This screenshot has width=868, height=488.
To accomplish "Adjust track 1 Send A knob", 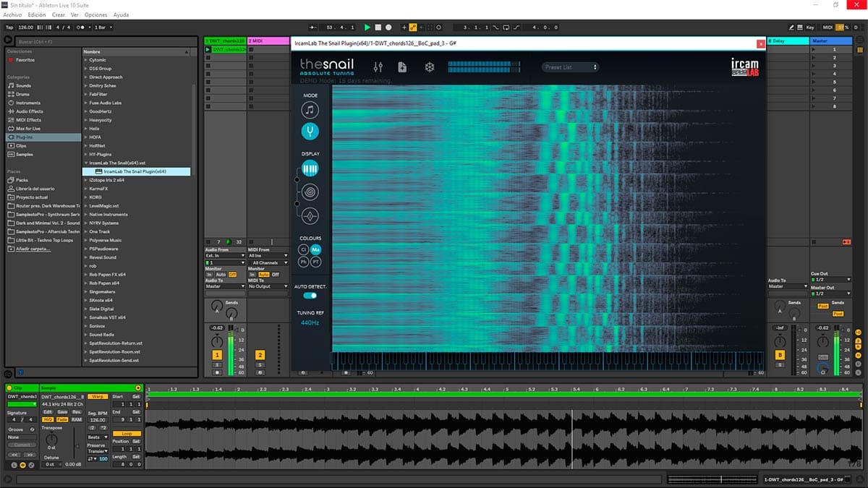I will (217, 307).
